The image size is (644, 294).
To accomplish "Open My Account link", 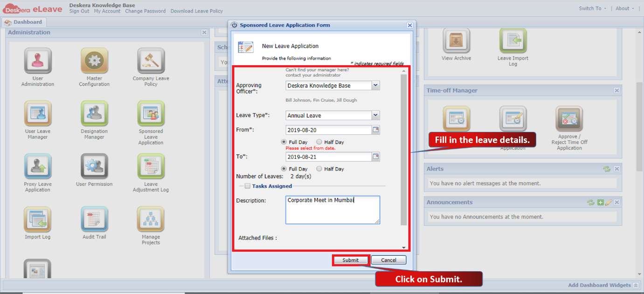I will click(x=107, y=11).
